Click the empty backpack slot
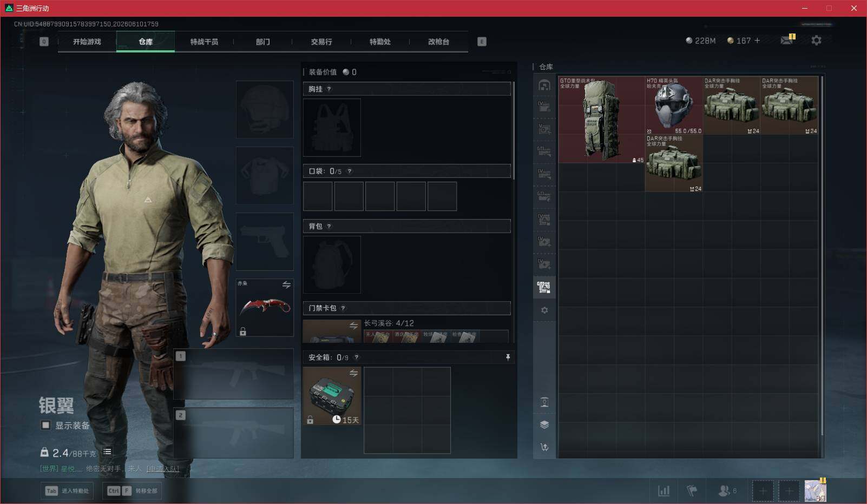867x504 pixels. [x=332, y=265]
